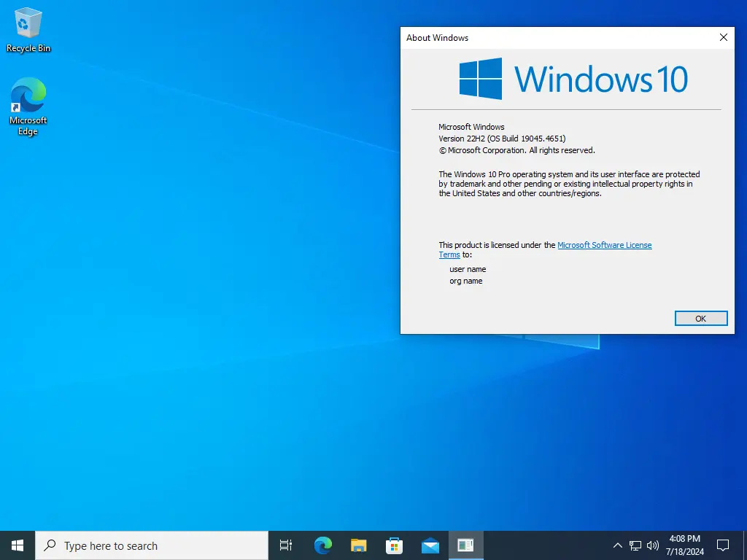Show hidden system tray icons
Image resolution: width=747 pixels, height=560 pixels.
617,545
